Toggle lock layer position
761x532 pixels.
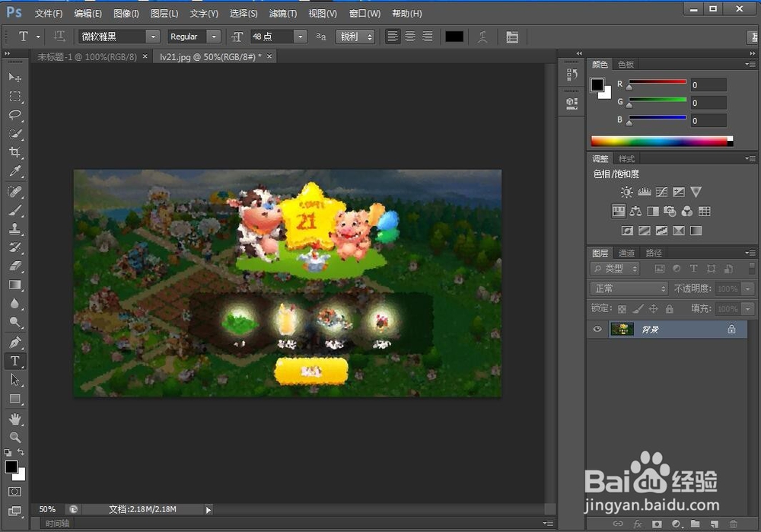[x=654, y=309]
